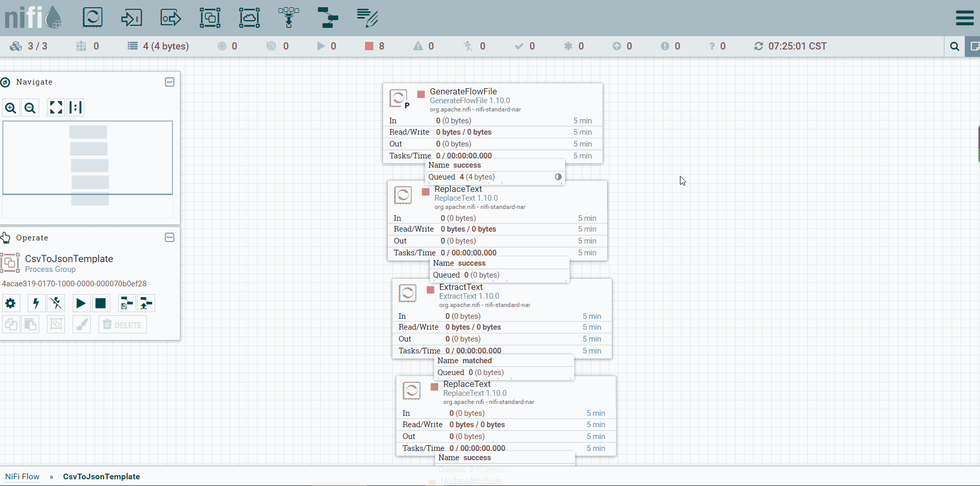Select the Processor icon in the toolbar
The width and height of the screenshot is (980, 486).
pyautogui.click(x=92, y=18)
